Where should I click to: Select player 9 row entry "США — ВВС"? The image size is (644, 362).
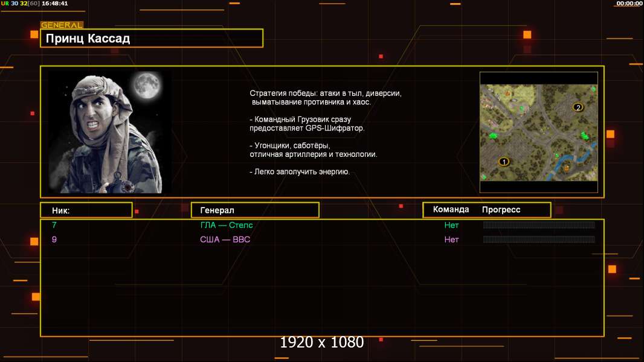point(225,240)
